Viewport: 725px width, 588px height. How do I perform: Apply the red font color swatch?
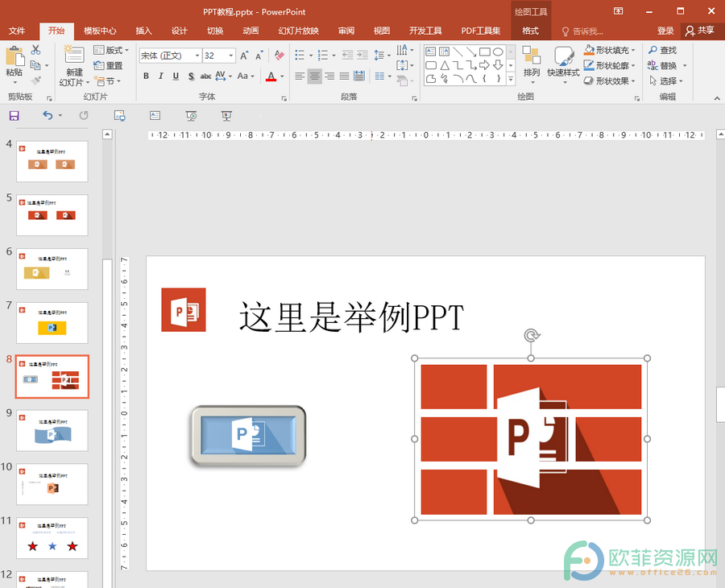[271, 77]
